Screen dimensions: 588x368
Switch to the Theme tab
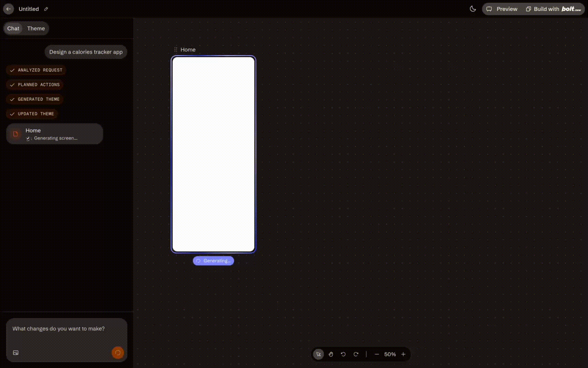coord(36,28)
